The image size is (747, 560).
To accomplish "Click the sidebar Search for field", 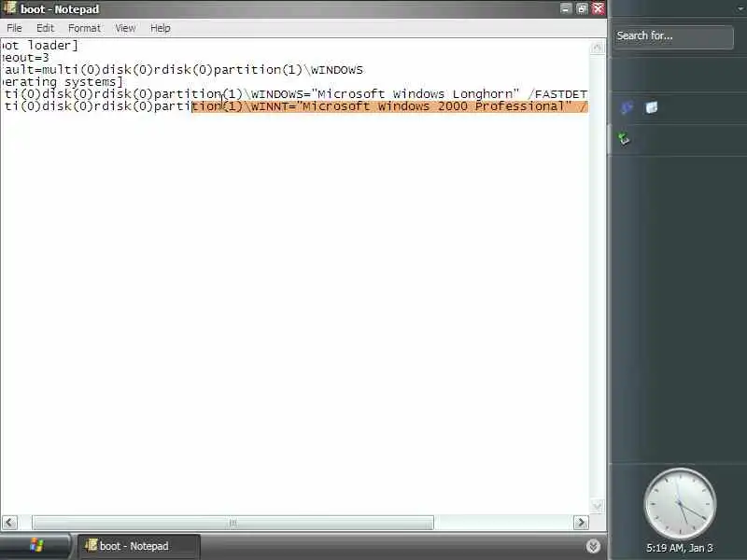I will tap(673, 36).
